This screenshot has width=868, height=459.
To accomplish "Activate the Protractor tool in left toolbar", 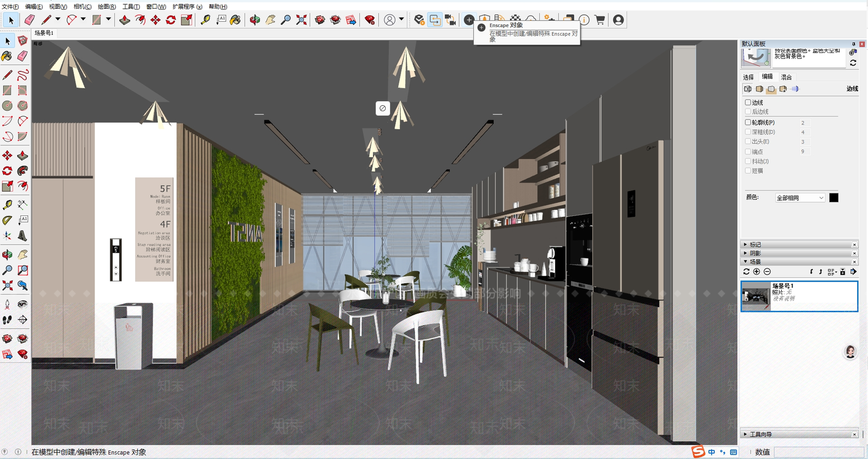I will click(7, 220).
